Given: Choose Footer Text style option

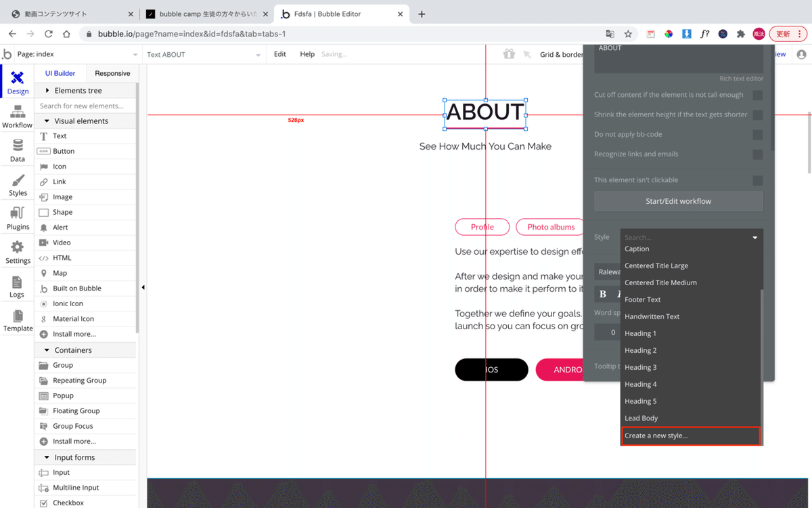Looking at the screenshot, I should click(x=691, y=299).
